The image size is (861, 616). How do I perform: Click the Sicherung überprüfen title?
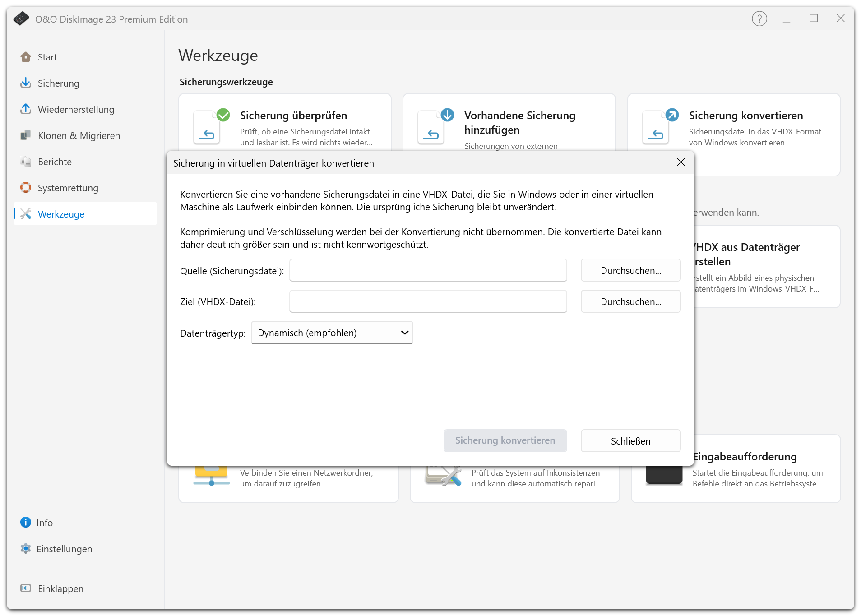(x=293, y=116)
